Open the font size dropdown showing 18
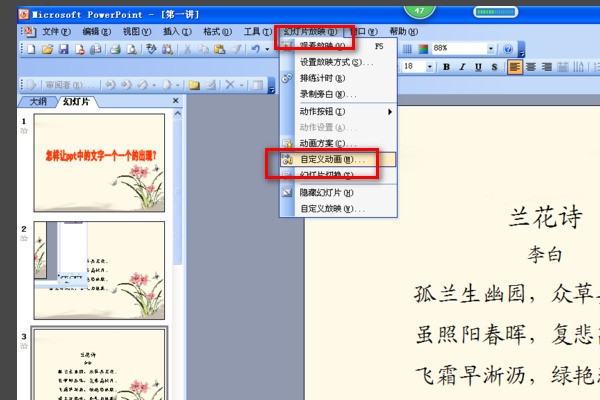This screenshot has height=400, width=600. coord(430,67)
